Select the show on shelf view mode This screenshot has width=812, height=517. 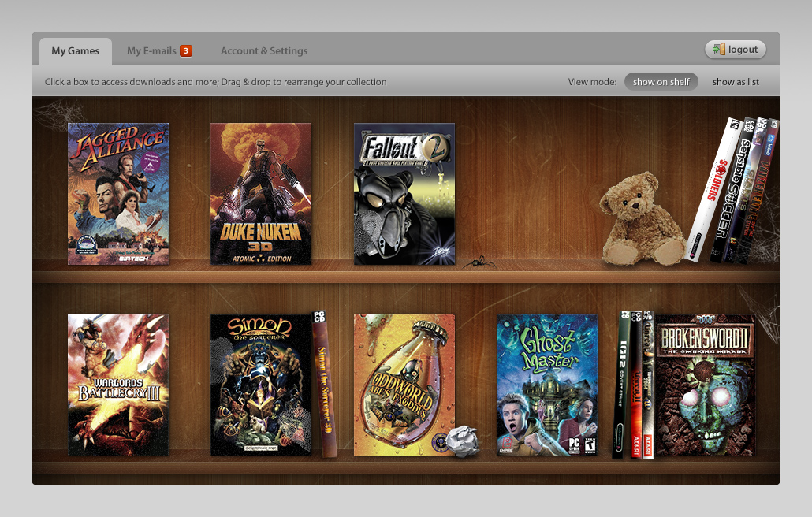click(661, 82)
